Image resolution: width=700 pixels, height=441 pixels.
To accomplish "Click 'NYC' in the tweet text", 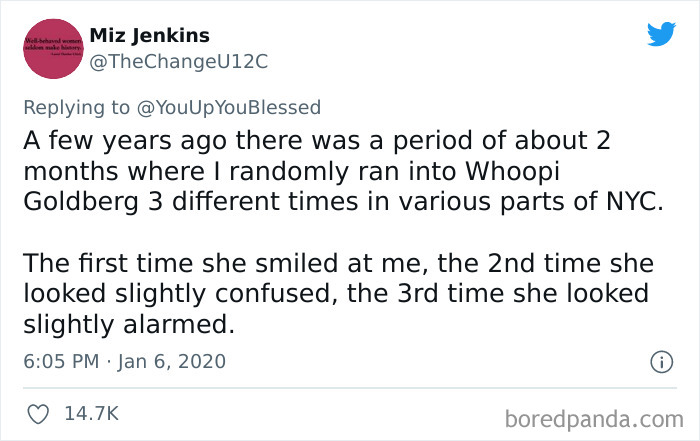I will (x=628, y=201).
